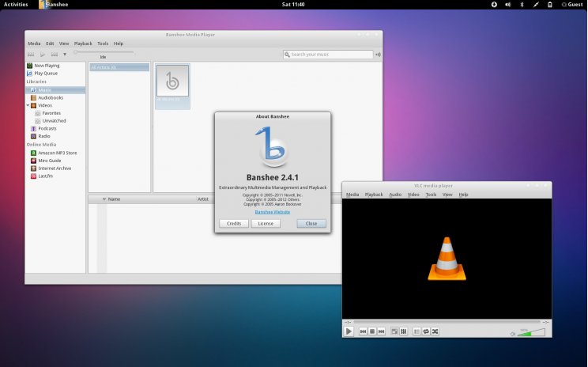Screen dimensions: 588x367
Task: Click the Credits button in About Banshee
Action: (234, 223)
